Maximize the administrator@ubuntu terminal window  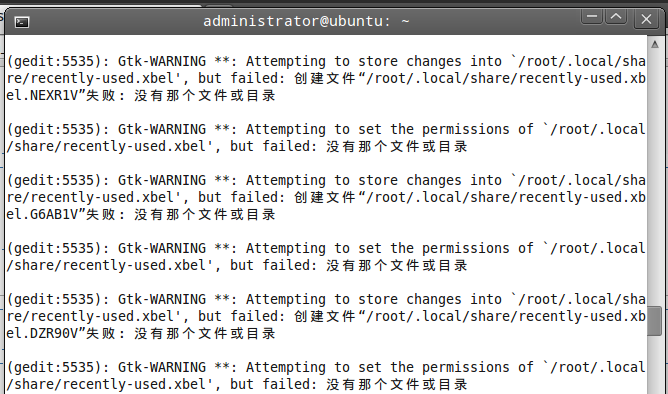click(x=616, y=17)
